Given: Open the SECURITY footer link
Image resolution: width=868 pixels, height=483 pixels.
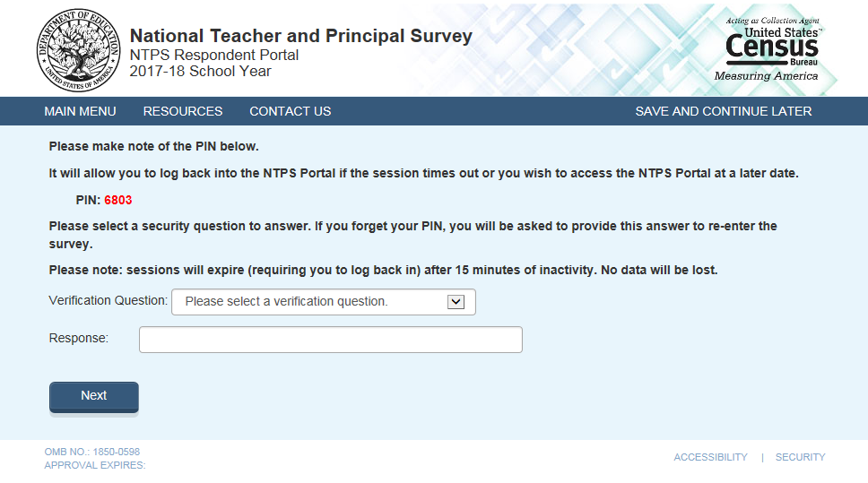Looking at the screenshot, I should (800, 457).
